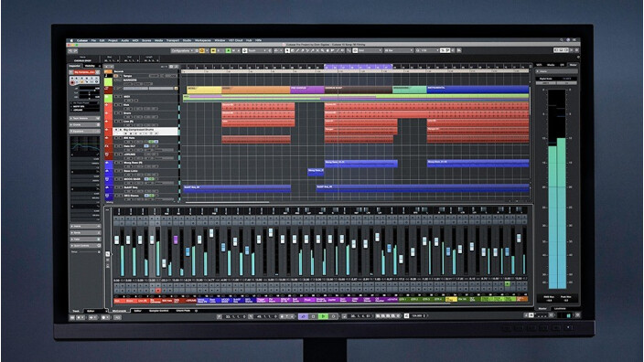Open the VST Cloud menu

[x=236, y=40]
